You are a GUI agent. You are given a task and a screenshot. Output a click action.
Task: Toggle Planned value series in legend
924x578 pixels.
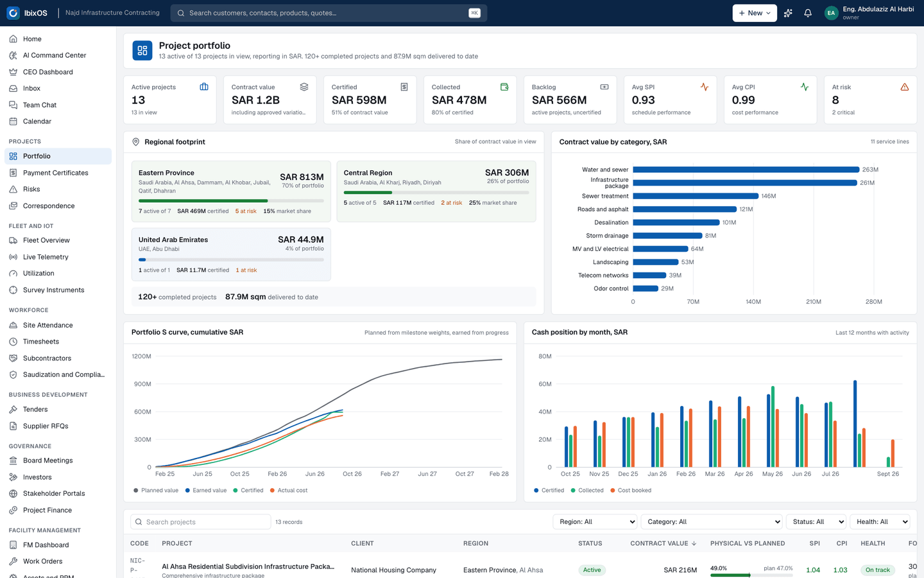click(x=156, y=491)
